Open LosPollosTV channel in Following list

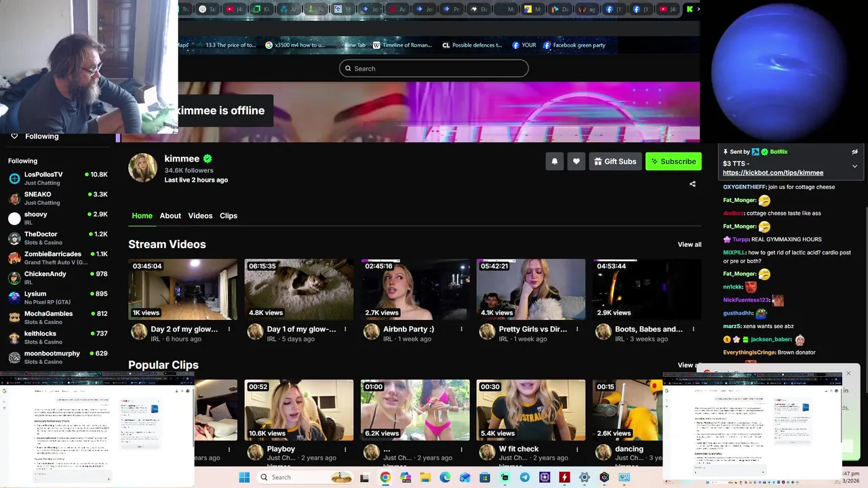(58, 178)
